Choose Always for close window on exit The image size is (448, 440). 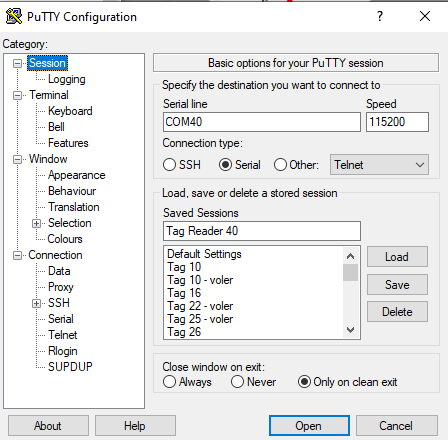click(169, 382)
